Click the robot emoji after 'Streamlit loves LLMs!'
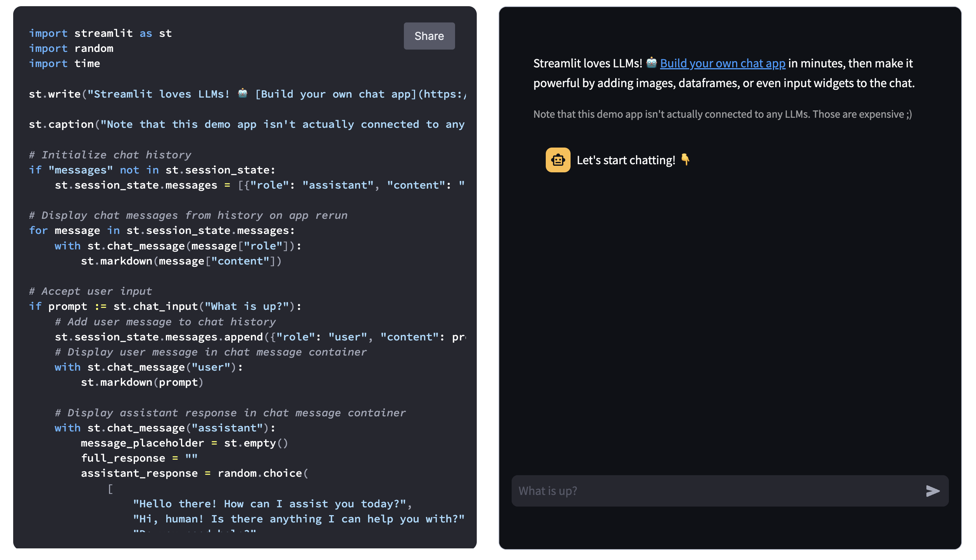This screenshot has width=976, height=560. (651, 63)
